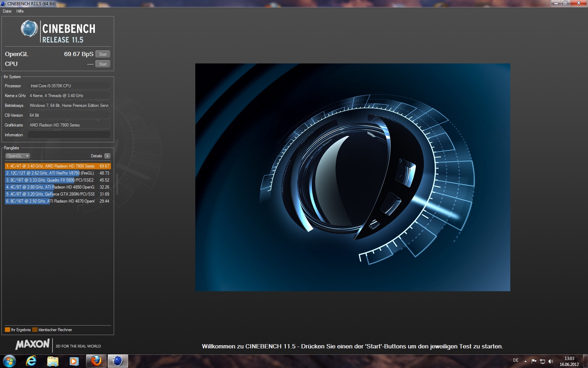Click the empty Information input field
Image resolution: width=588 pixels, height=368 pixels.
click(69, 135)
